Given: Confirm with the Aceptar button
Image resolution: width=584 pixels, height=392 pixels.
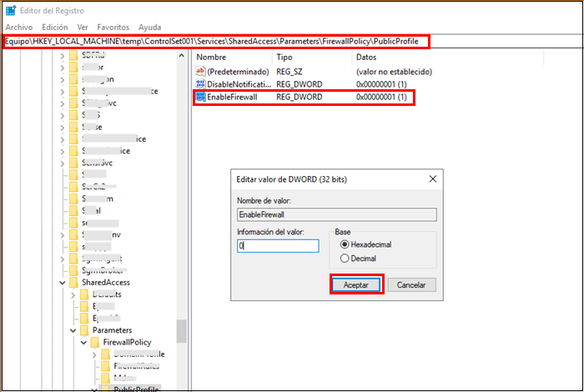Looking at the screenshot, I should click(356, 285).
